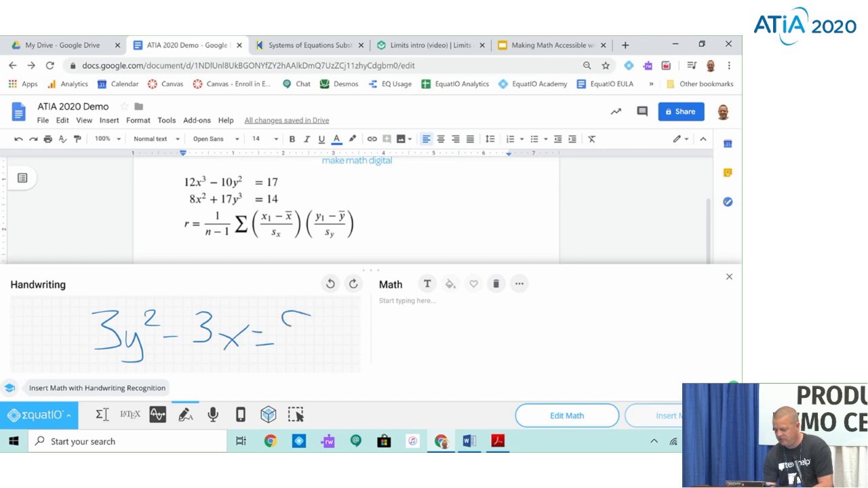This screenshot has width=868, height=488.
Task: Delete math with the trash icon
Action: [x=496, y=284]
